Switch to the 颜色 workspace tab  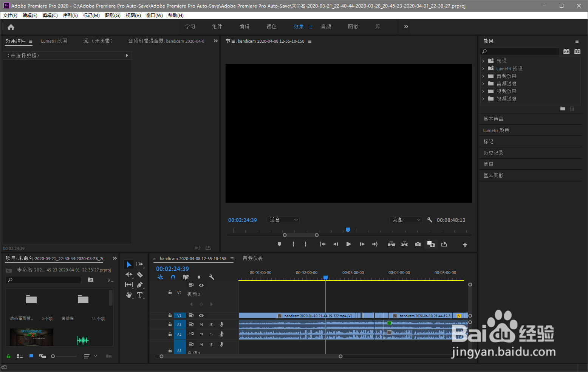[271, 26]
